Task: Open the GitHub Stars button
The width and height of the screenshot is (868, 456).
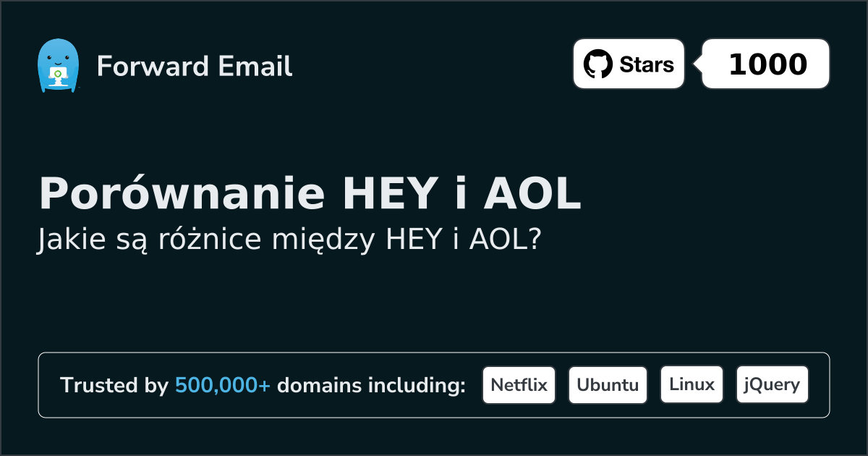Action: (x=629, y=64)
